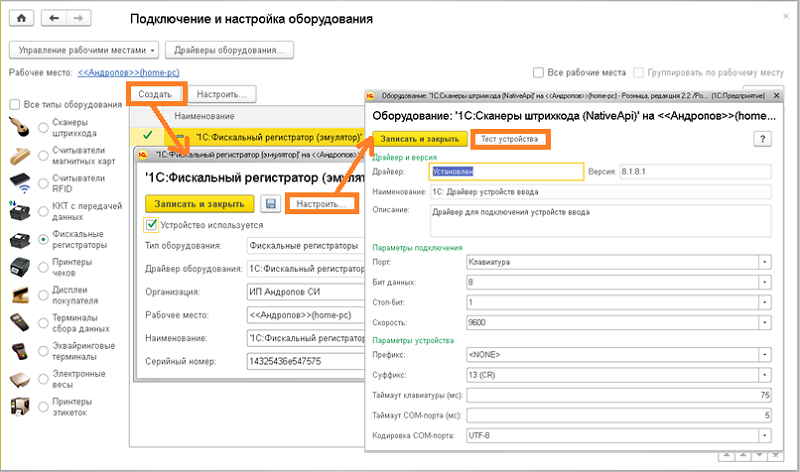Select the 1С:Фискальный регистратор (эмулятор) row
The image size is (800, 472).
coord(248,137)
